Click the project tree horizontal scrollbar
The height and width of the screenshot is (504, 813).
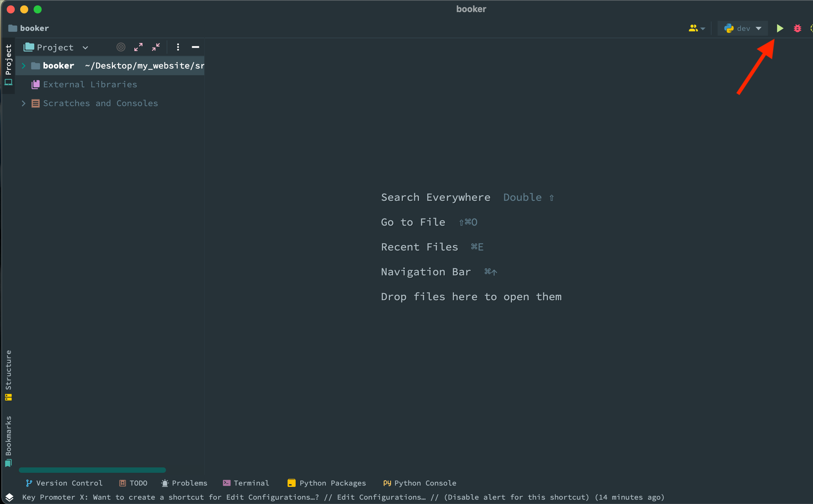[92, 470]
